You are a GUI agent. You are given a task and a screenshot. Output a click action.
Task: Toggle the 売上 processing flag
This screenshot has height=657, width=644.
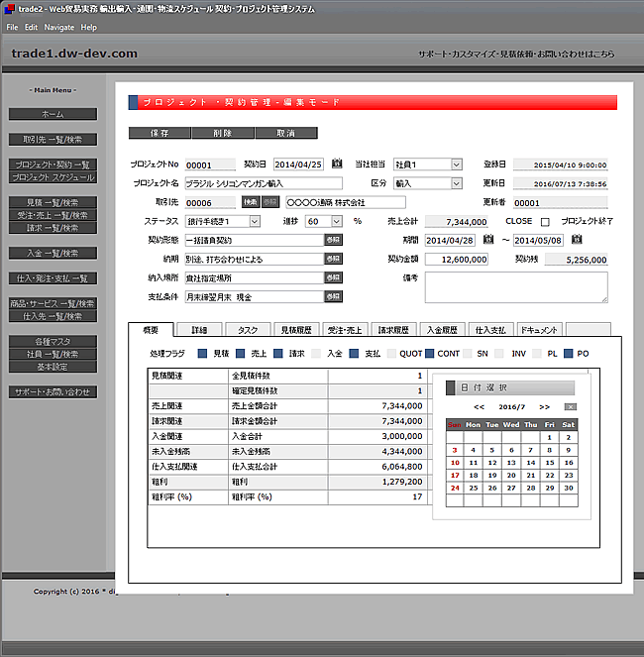[240, 353]
